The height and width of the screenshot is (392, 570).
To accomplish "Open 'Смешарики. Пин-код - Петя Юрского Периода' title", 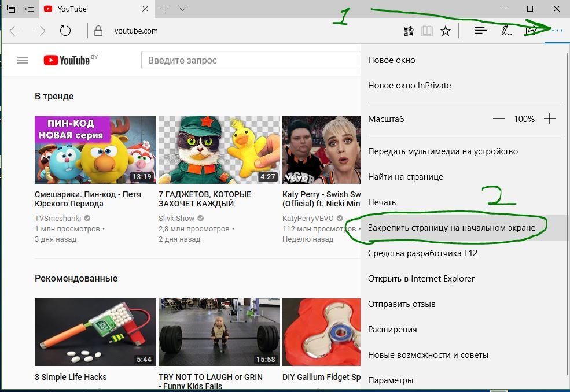I will pos(88,199).
